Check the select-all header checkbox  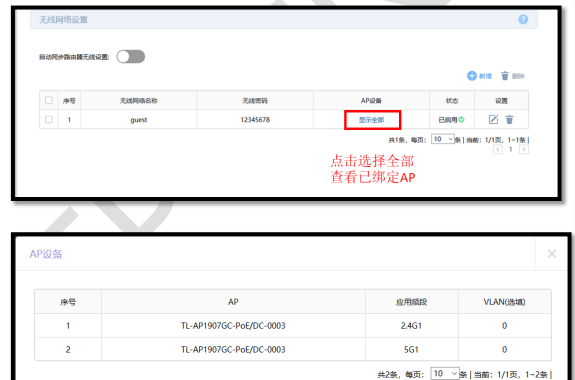coord(49,100)
